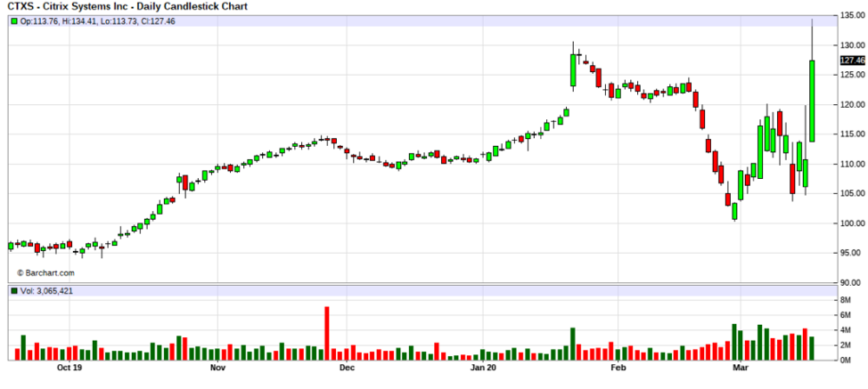The height and width of the screenshot is (389, 868).
Task: Click the lowest green candle near 101 just before Mar
Action: tap(734, 211)
